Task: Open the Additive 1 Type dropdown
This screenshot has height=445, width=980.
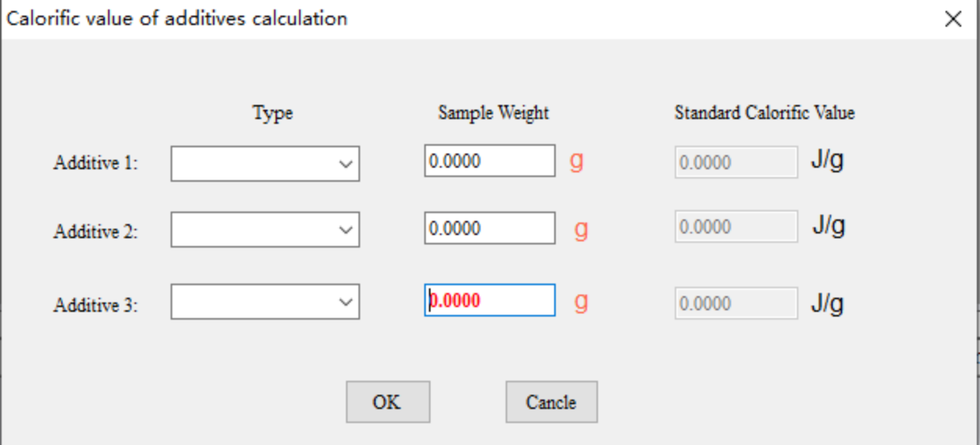Action: click(x=265, y=163)
